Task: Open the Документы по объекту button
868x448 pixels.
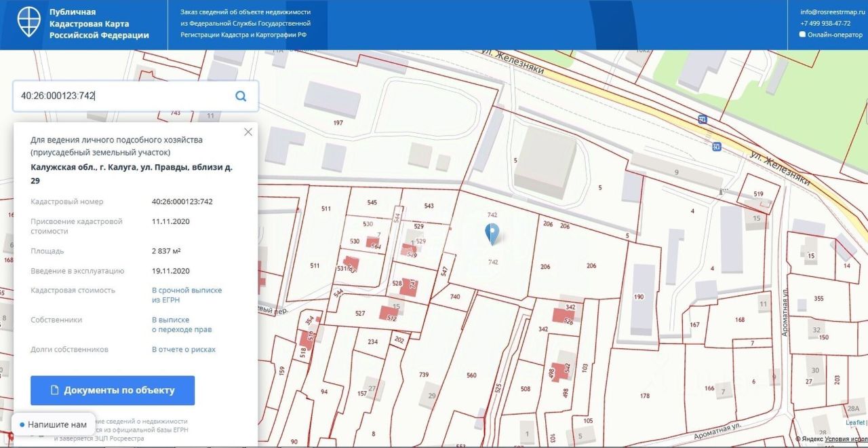Action: 113,390
